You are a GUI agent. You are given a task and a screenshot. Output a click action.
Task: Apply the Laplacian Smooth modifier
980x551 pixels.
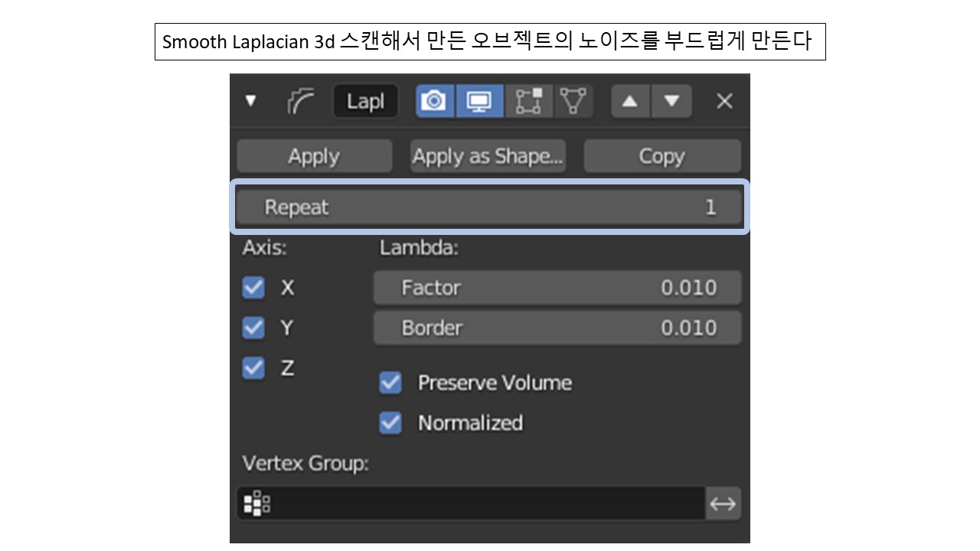[x=314, y=155]
